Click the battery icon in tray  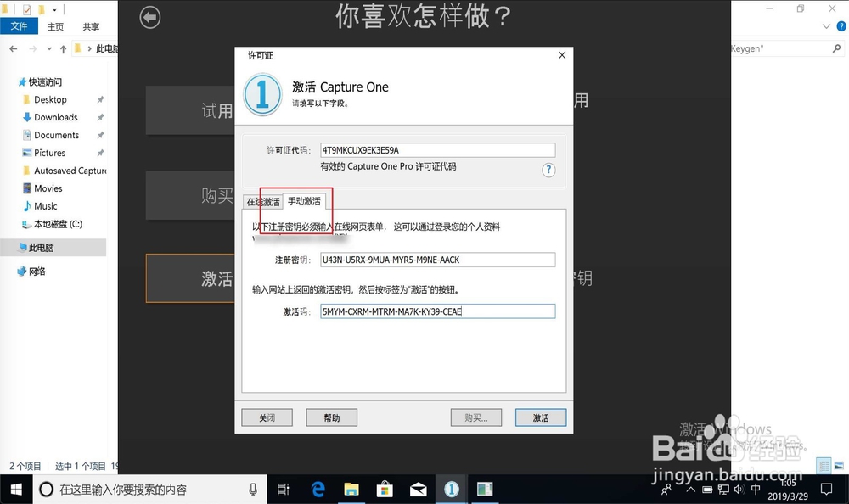[707, 490]
